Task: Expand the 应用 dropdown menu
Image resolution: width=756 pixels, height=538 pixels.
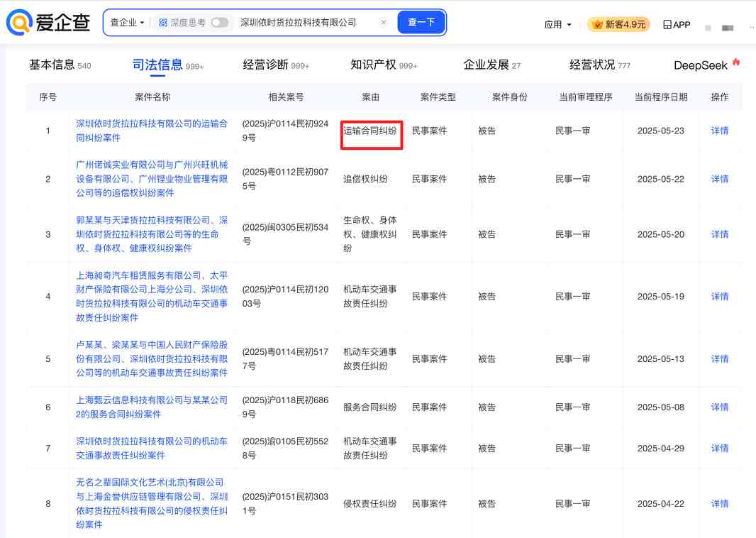Action: pyautogui.click(x=557, y=25)
